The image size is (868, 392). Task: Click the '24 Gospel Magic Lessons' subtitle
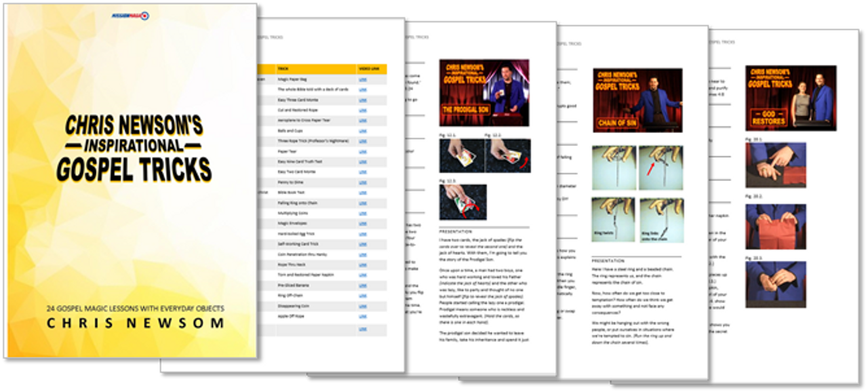click(135, 309)
